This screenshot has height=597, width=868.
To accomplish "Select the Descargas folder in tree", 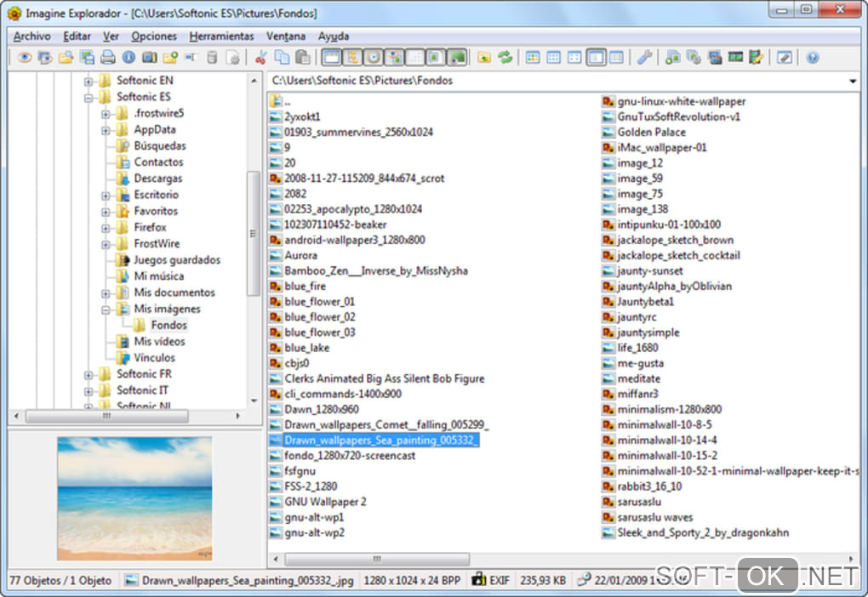I will [x=157, y=179].
